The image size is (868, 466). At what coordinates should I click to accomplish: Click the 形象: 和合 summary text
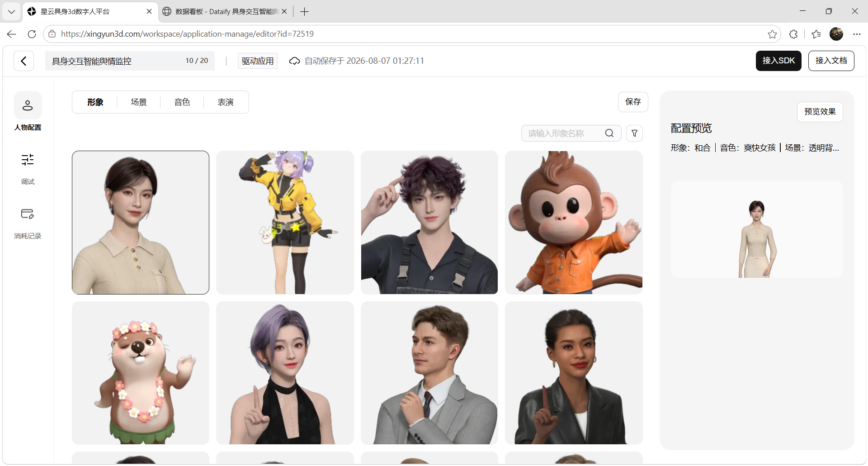(691, 148)
